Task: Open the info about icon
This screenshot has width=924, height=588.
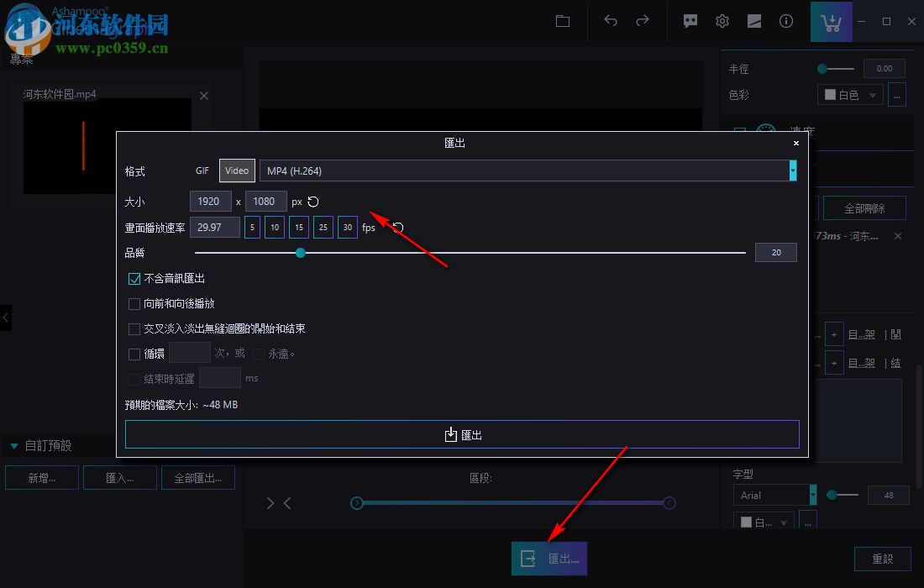Action: (x=785, y=21)
